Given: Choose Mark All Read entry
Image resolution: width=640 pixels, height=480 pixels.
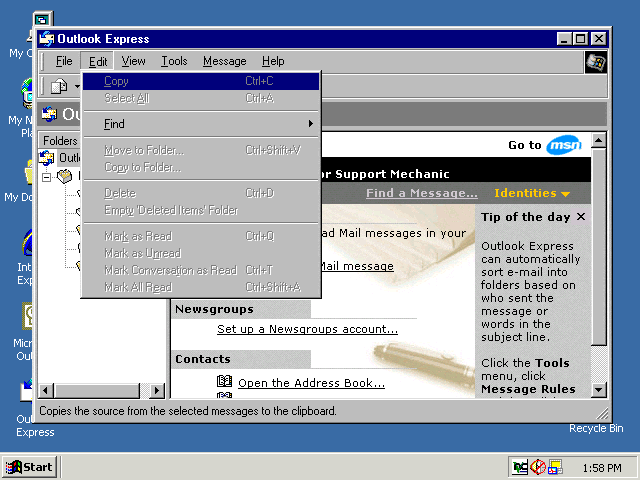Looking at the screenshot, I should coord(201,287).
